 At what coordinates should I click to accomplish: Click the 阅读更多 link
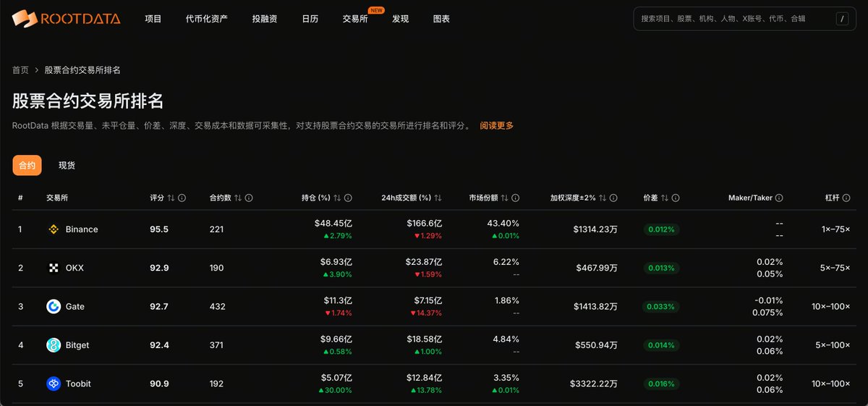[x=497, y=126]
